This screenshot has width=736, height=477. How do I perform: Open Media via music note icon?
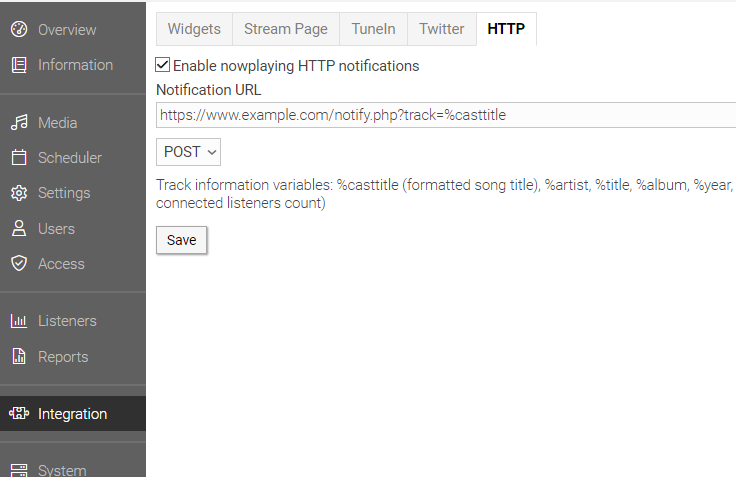tap(19, 123)
